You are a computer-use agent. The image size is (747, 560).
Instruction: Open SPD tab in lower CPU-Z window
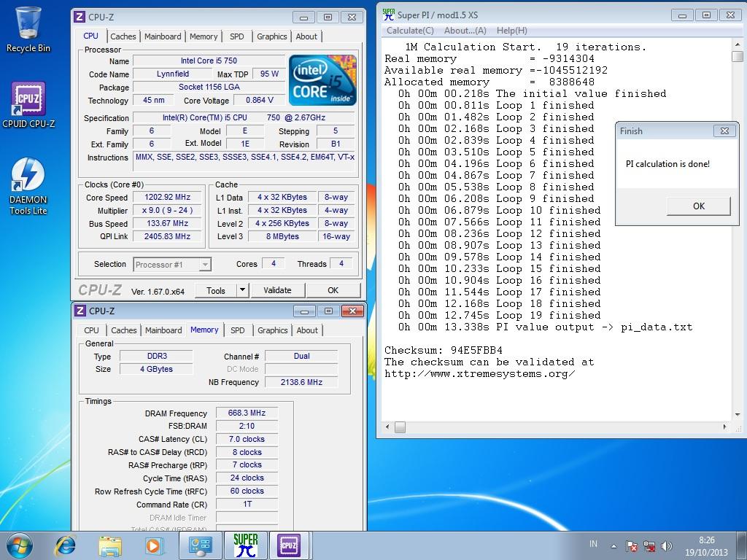tap(238, 330)
